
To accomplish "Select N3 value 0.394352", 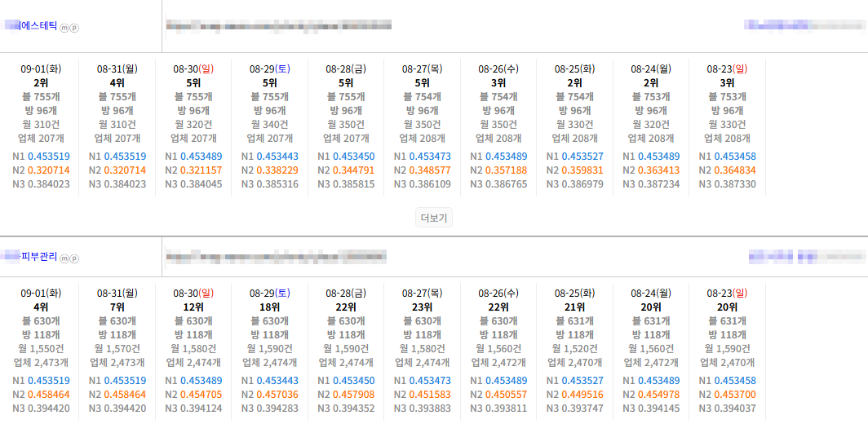I will pos(354,409).
